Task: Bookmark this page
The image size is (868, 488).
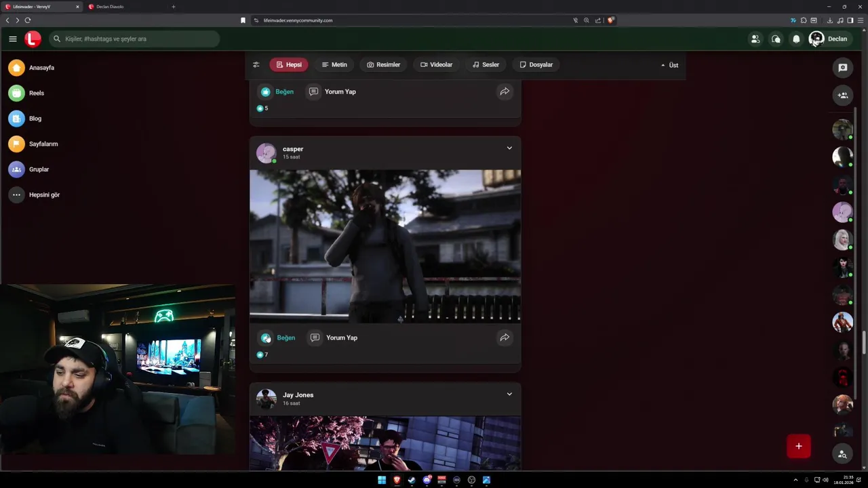Action: click(x=243, y=20)
